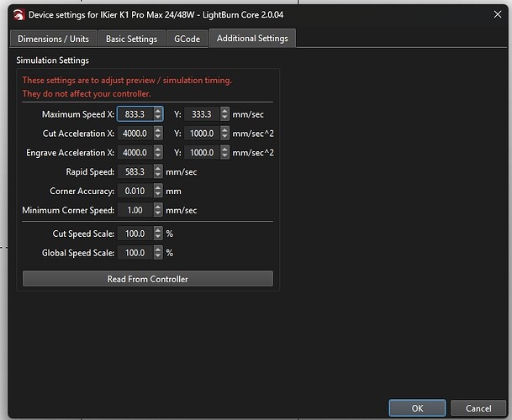Increase Cut Speed Scale percentage
Viewport: 512px width, 420px height.
(x=158, y=230)
